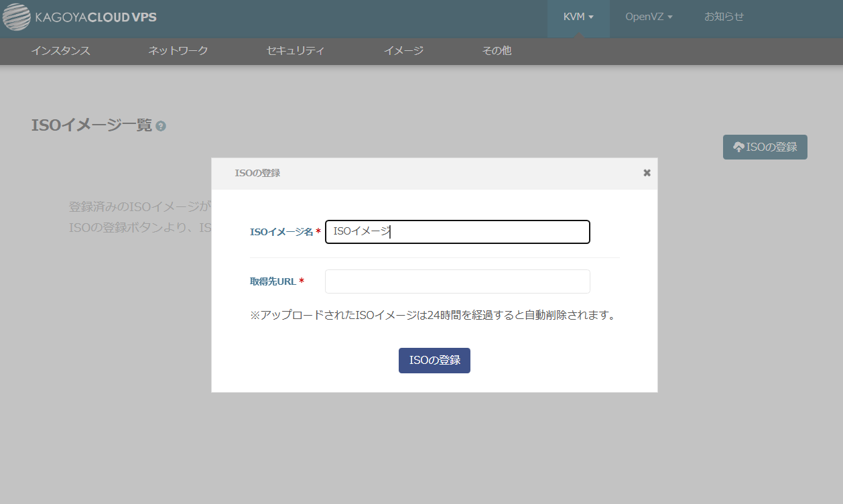Click into the 取得先URL input field

(x=457, y=281)
